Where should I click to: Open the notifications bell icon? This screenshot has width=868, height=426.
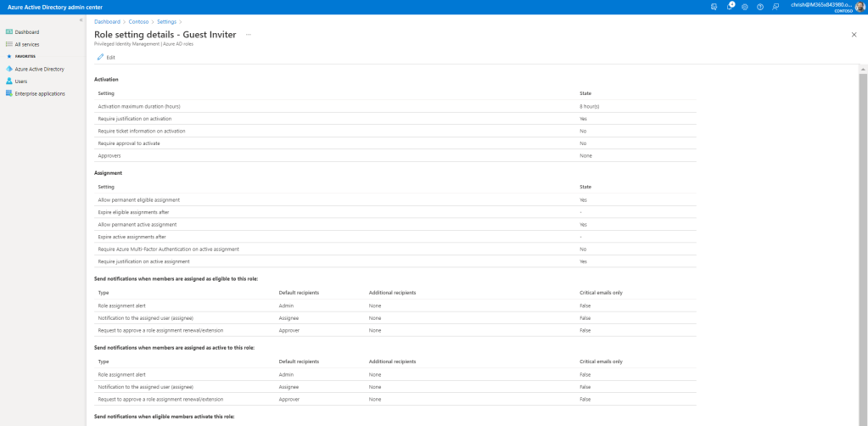pyautogui.click(x=730, y=7)
